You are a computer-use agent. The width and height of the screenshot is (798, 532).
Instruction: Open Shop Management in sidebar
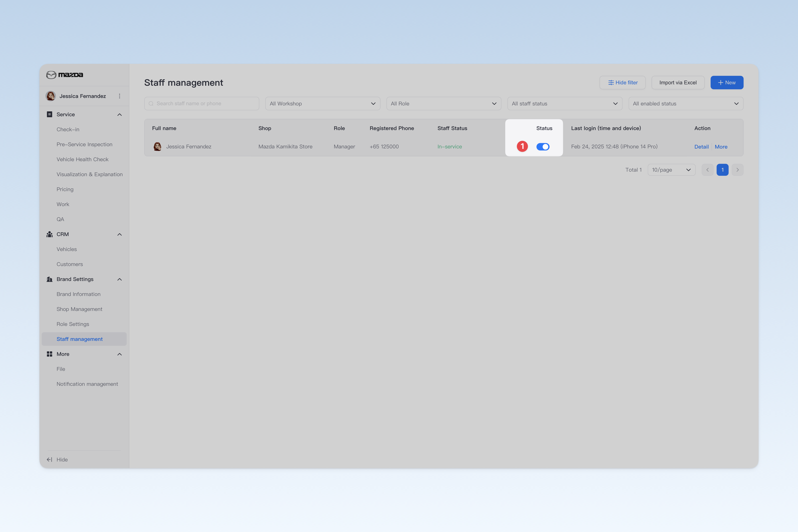click(x=79, y=309)
